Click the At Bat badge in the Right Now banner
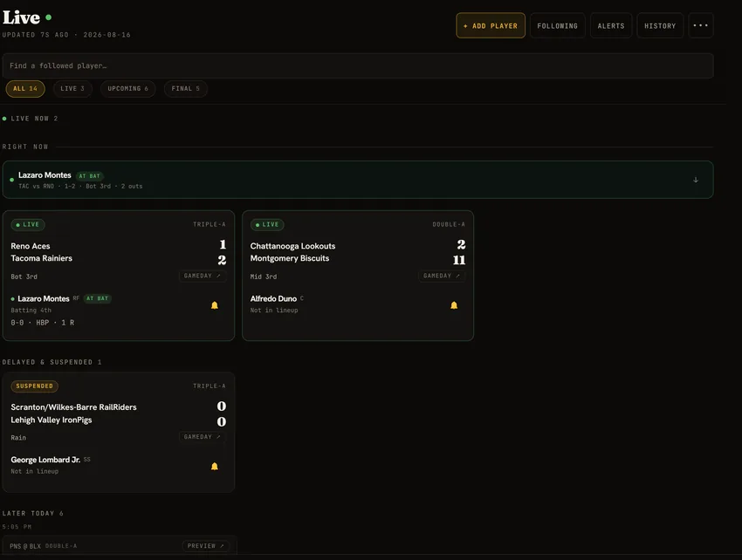Image resolution: width=742 pixels, height=560 pixels. [x=90, y=176]
